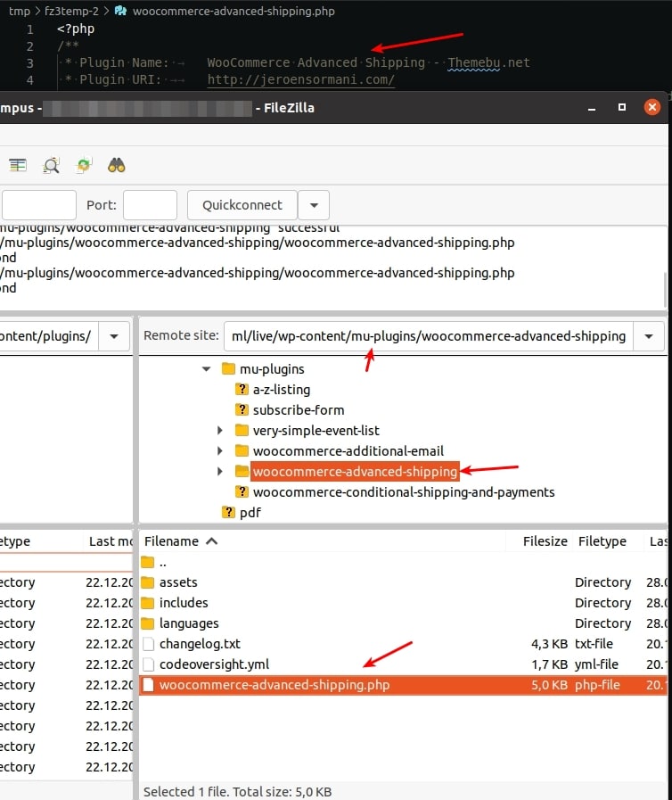
Task: Click woocommerce-advanced-shipping.php in editor breadcrumb
Action: [234, 11]
